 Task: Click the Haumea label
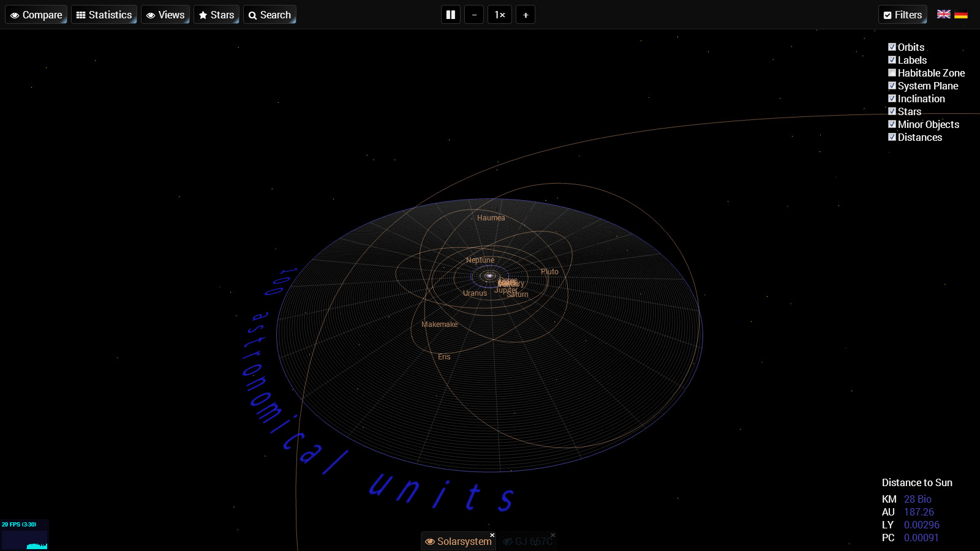click(491, 218)
